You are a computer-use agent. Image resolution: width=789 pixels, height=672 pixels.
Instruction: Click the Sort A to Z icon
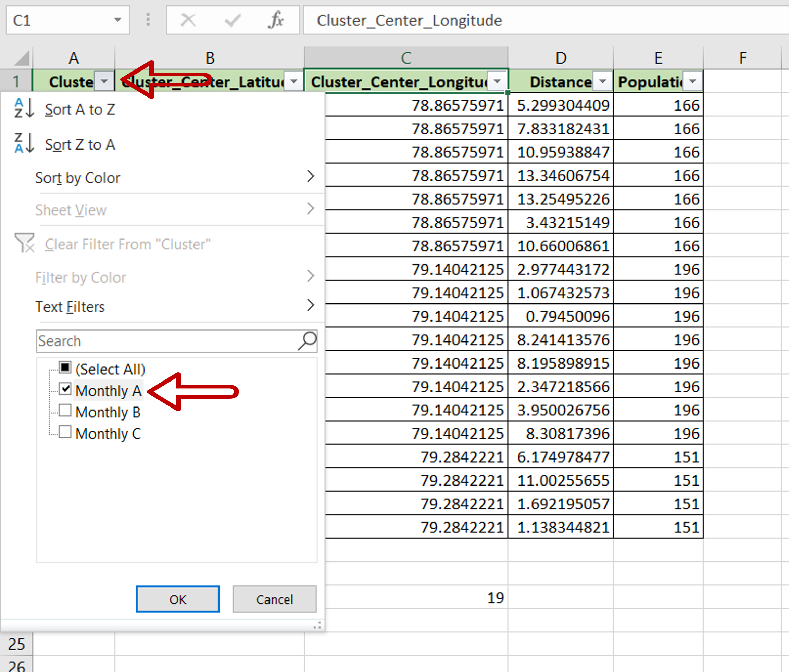(24, 108)
